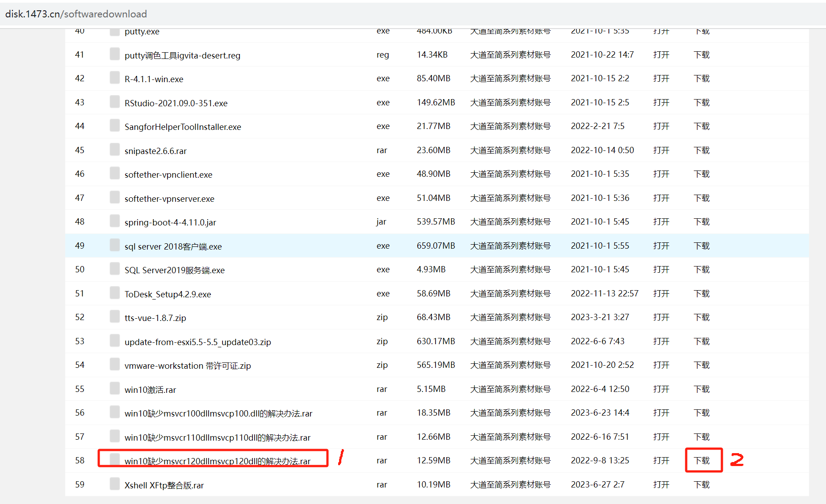
Task: Click 下载 for msvcr100dll rar file
Action: point(702,412)
